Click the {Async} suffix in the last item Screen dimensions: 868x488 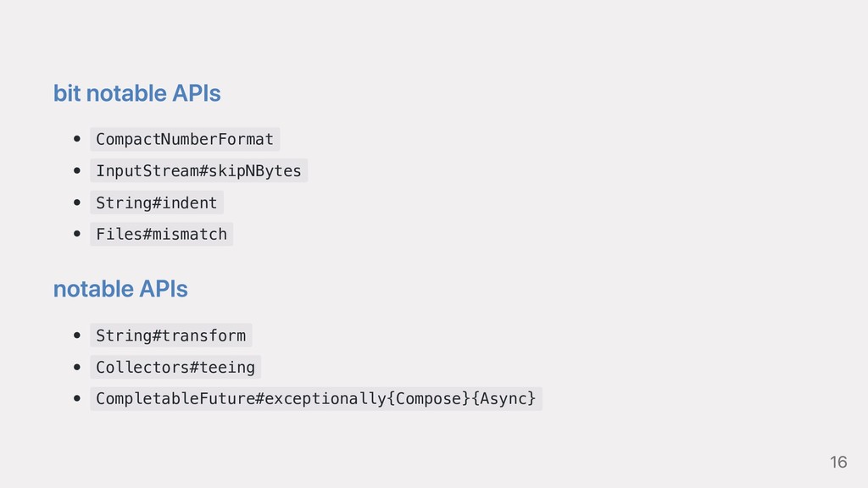coord(504,398)
